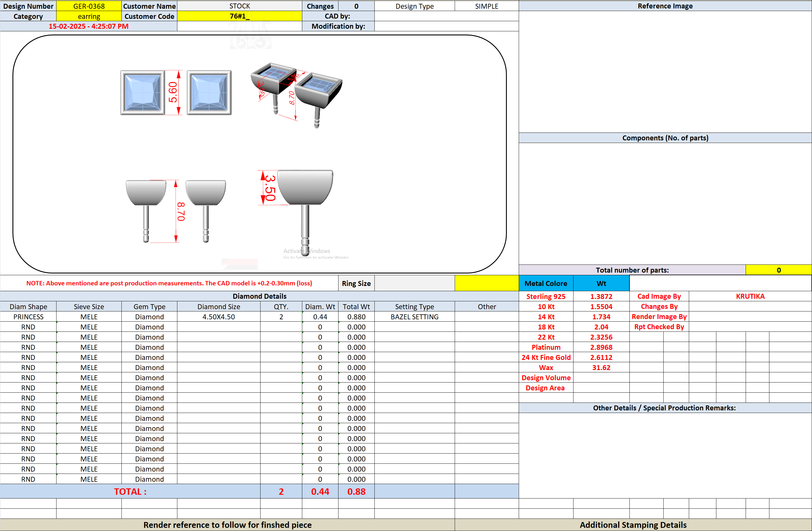Select the 10 Kt weight 1.5504
Viewport: 812px width, 531px height.
[x=601, y=306]
